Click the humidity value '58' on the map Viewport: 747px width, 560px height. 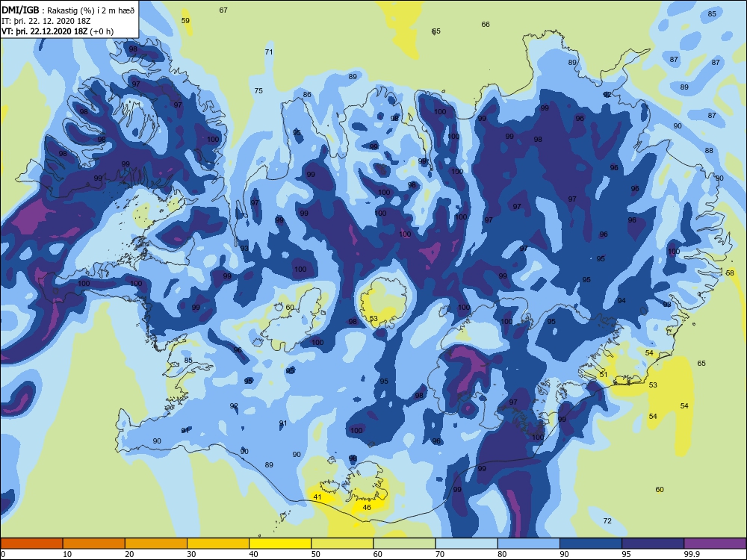click(731, 273)
